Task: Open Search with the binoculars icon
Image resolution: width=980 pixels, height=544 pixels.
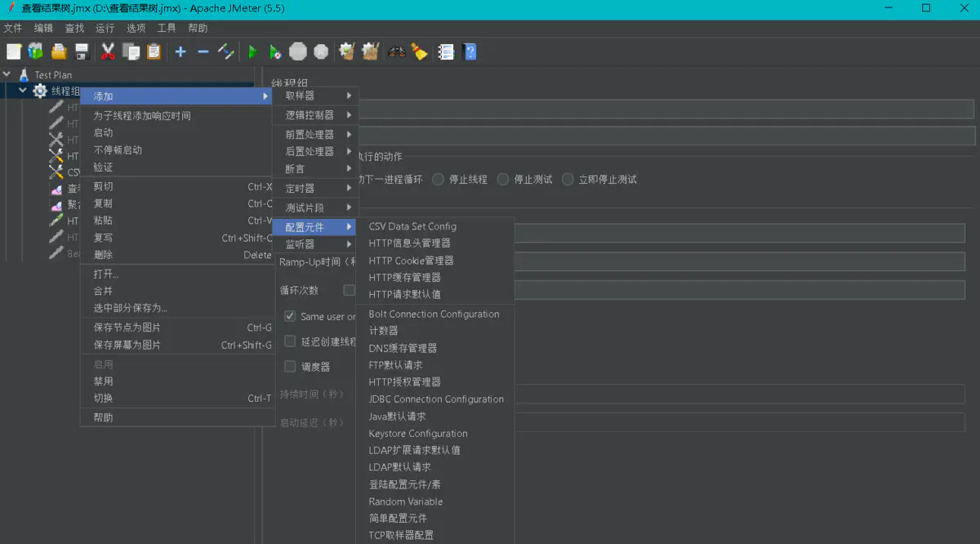Action: 397,51
